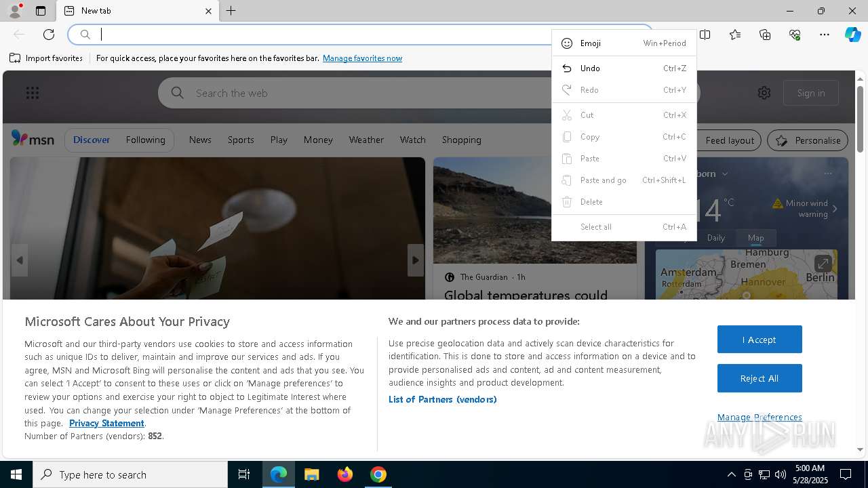
Task: Add a new tab with plus icon
Action: (x=231, y=11)
